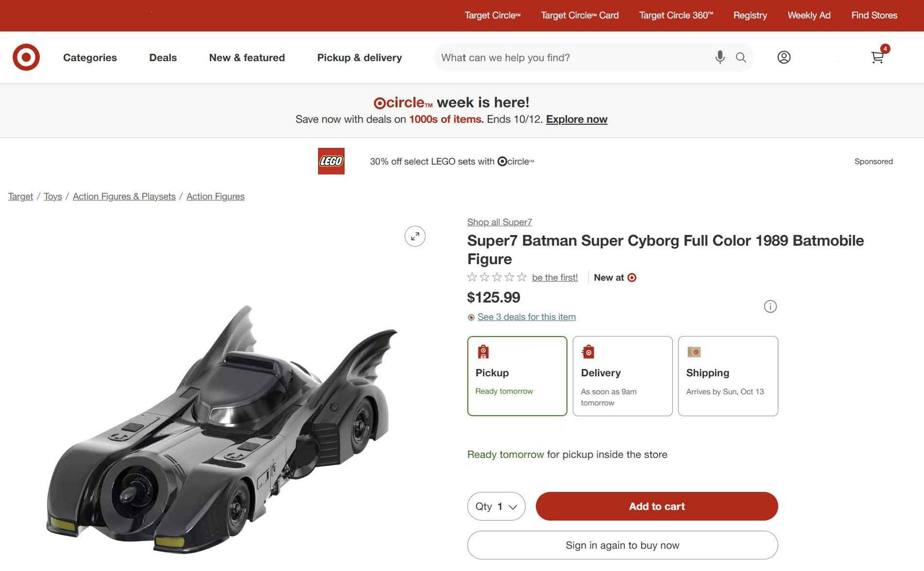Expand the Categories menu
Image resolution: width=924 pixels, height=571 pixels.
click(90, 58)
